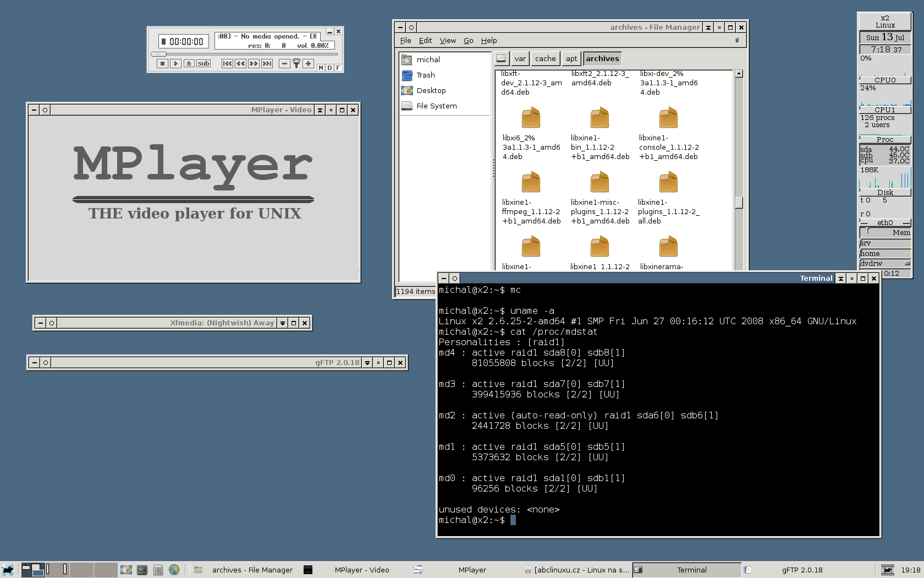Image resolution: width=924 pixels, height=578 pixels.
Task: Select MPlayer normal size 'N' button
Action: (321, 68)
